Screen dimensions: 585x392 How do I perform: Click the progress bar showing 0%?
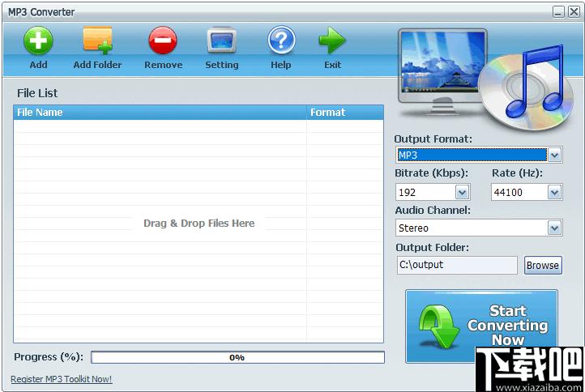click(x=237, y=357)
